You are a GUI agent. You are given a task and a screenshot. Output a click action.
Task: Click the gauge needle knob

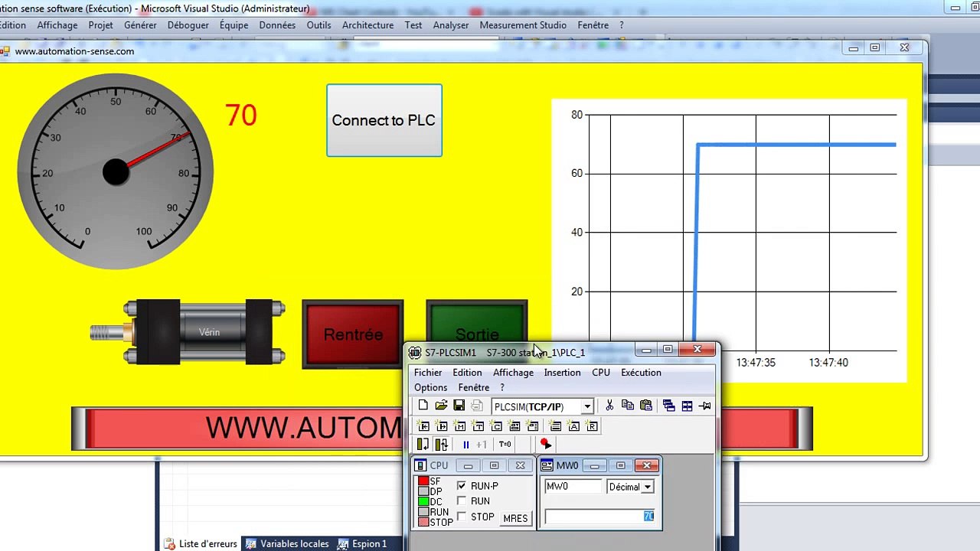point(116,172)
